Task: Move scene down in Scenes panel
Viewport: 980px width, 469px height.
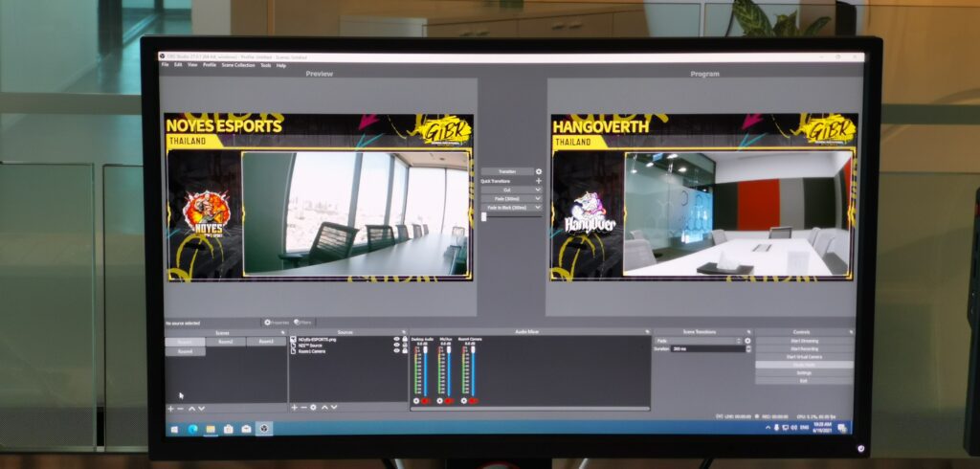Action: (x=201, y=409)
